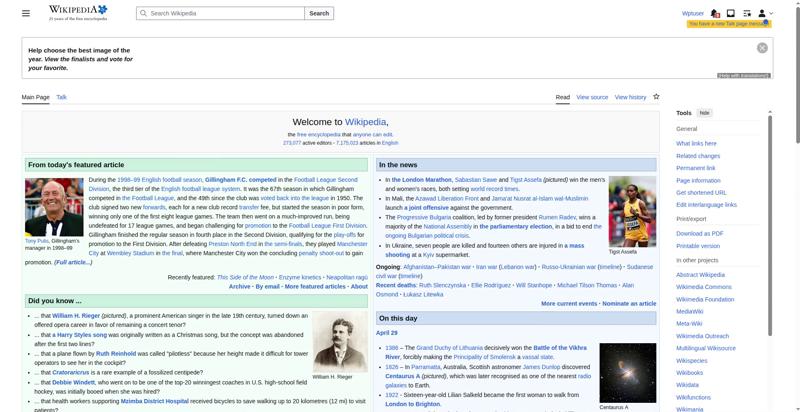Select the View history tab
The height and width of the screenshot is (412, 800).
click(630, 97)
